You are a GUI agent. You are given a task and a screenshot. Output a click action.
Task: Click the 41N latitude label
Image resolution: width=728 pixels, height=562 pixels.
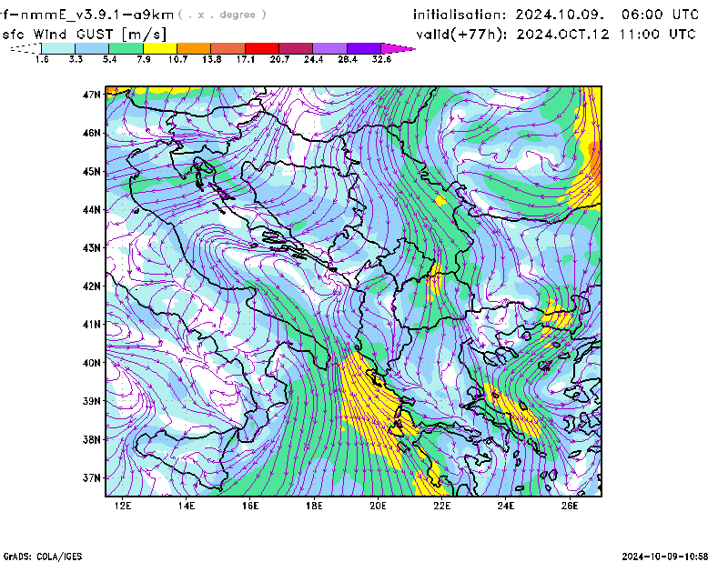point(92,325)
